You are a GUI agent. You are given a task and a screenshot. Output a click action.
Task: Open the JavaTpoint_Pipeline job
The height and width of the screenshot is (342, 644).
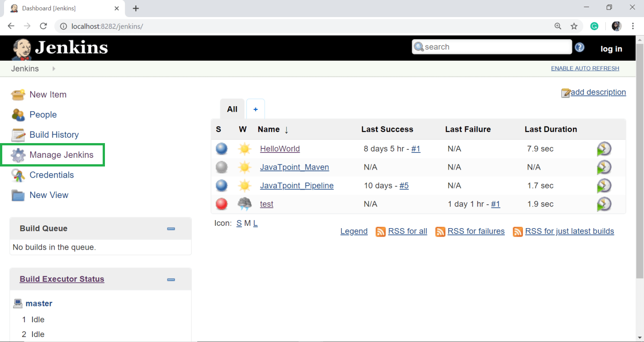(297, 185)
